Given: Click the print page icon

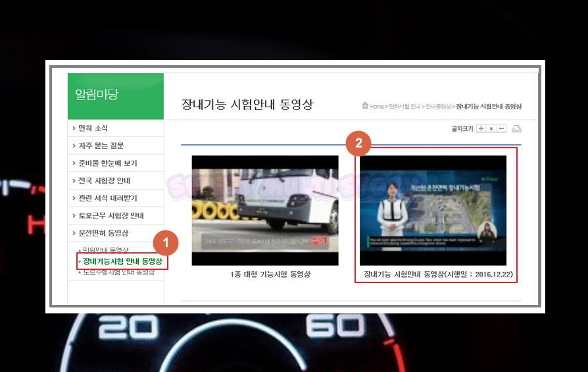Looking at the screenshot, I should coord(517,129).
